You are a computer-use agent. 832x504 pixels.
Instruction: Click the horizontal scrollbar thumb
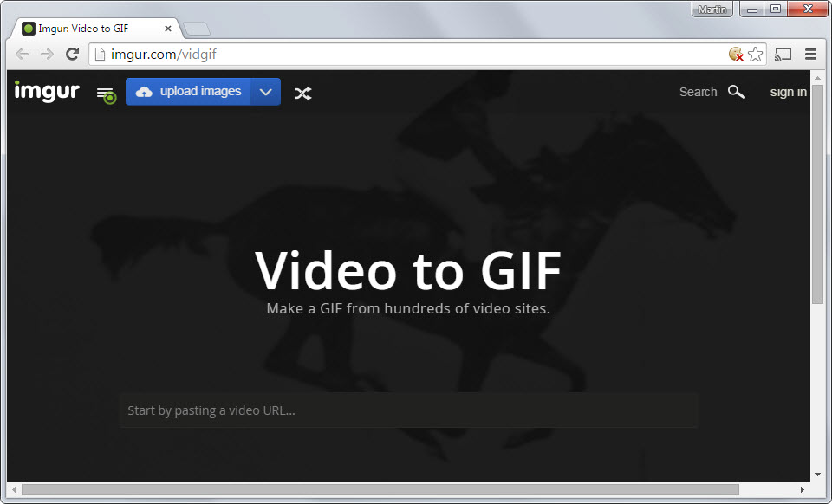(380, 489)
